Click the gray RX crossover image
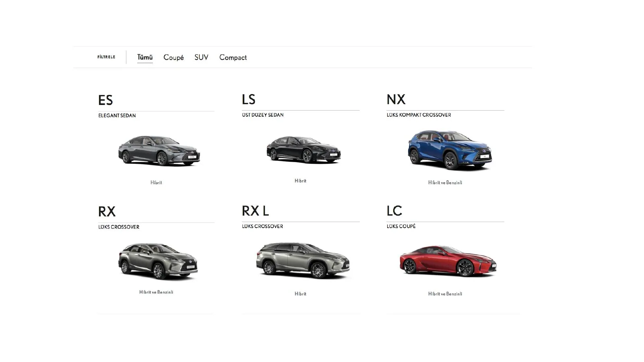 pos(158,261)
